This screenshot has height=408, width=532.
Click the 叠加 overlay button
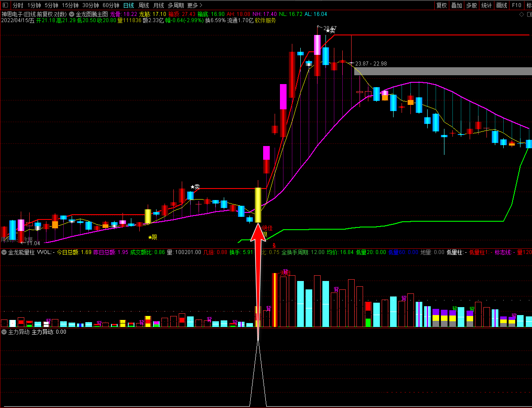[x=456, y=5]
